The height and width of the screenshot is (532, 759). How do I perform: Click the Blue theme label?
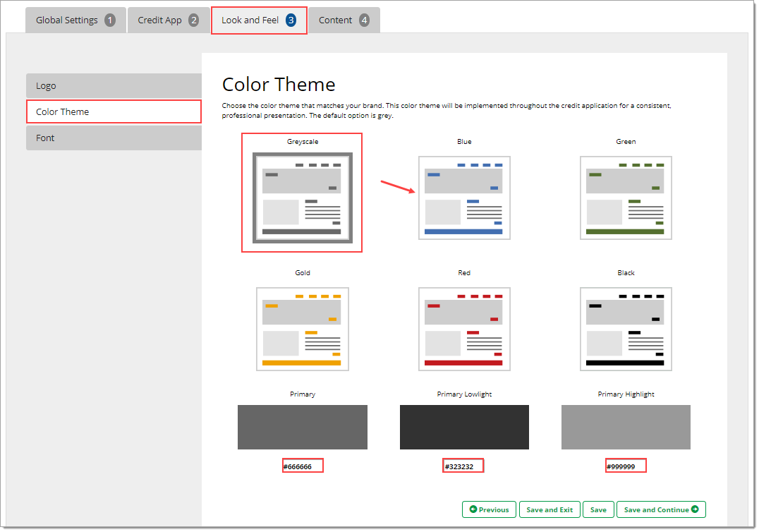click(x=464, y=141)
